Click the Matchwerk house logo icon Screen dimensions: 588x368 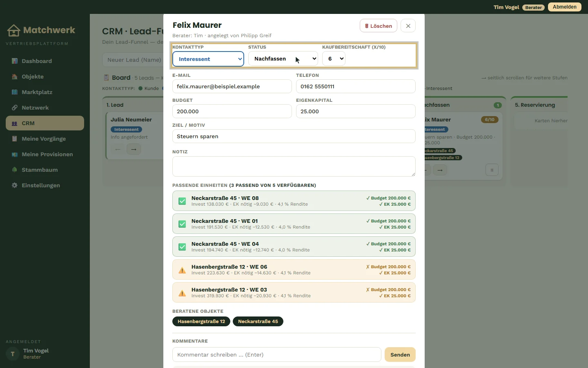pyautogui.click(x=13, y=30)
